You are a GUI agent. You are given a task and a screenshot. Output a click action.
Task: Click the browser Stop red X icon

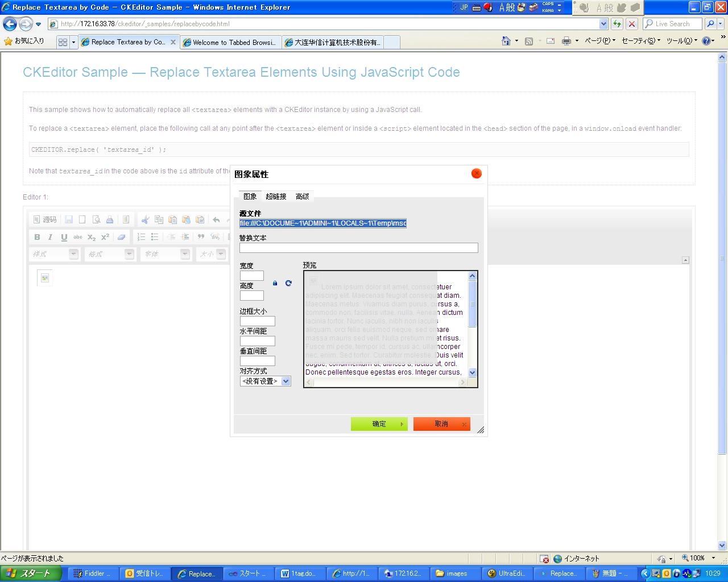pos(632,24)
